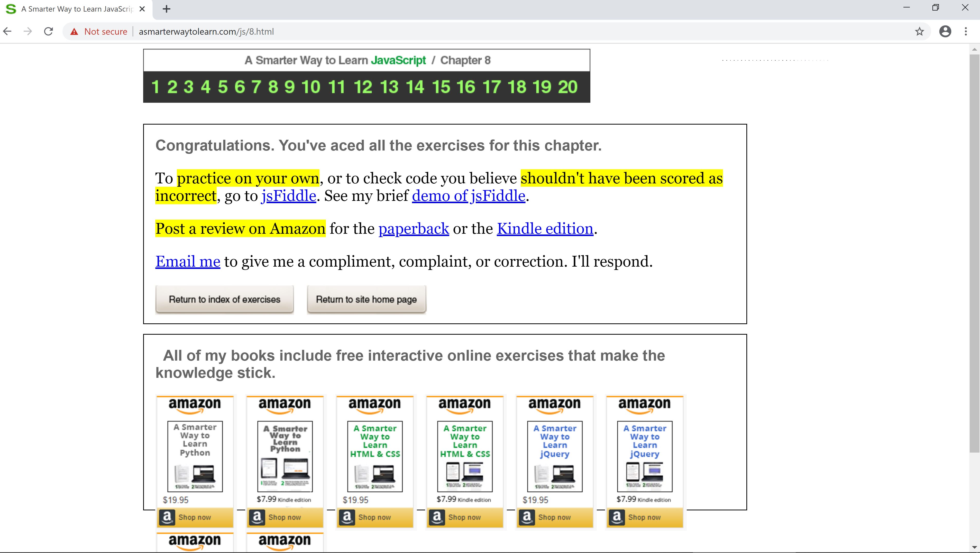Open the $7.99 Kindle HTML & CSS cover

(465, 456)
